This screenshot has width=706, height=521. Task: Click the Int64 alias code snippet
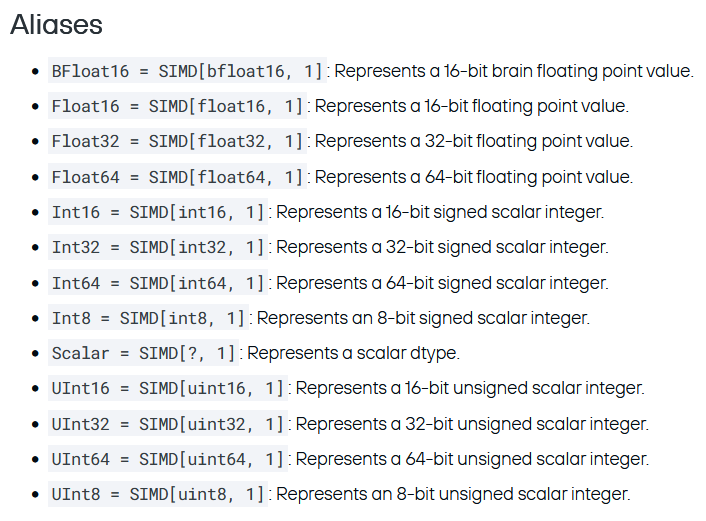point(159,283)
